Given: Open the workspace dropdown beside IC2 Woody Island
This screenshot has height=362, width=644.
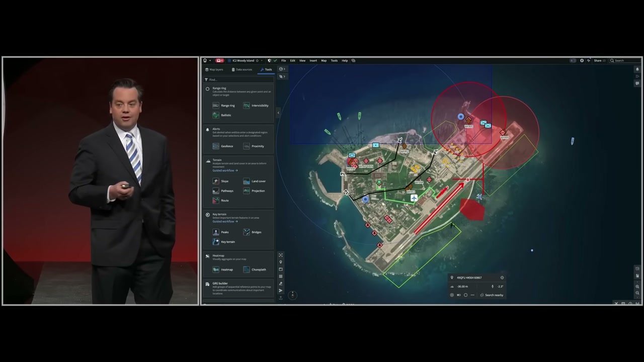Looking at the screenshot, I should [262, 60].
